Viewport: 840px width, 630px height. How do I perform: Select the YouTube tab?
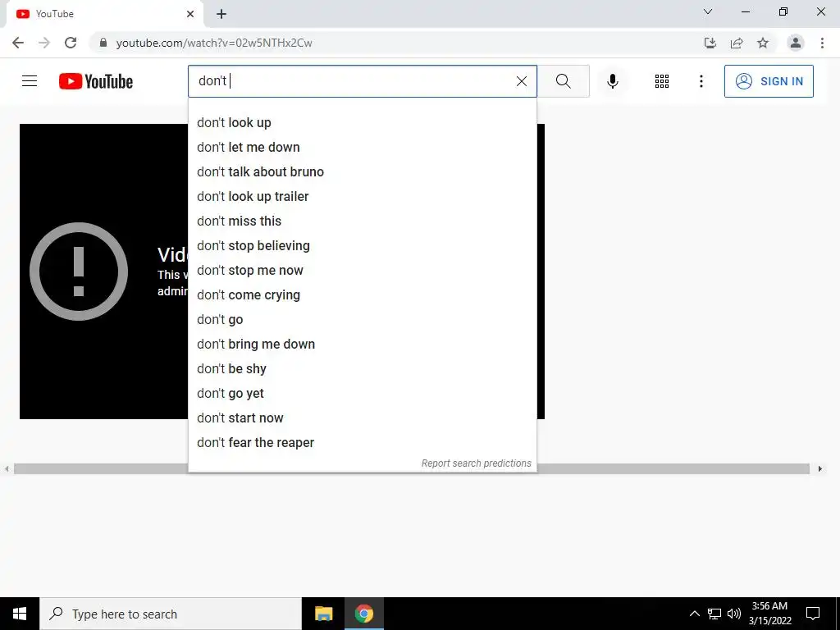coord(104,14)
